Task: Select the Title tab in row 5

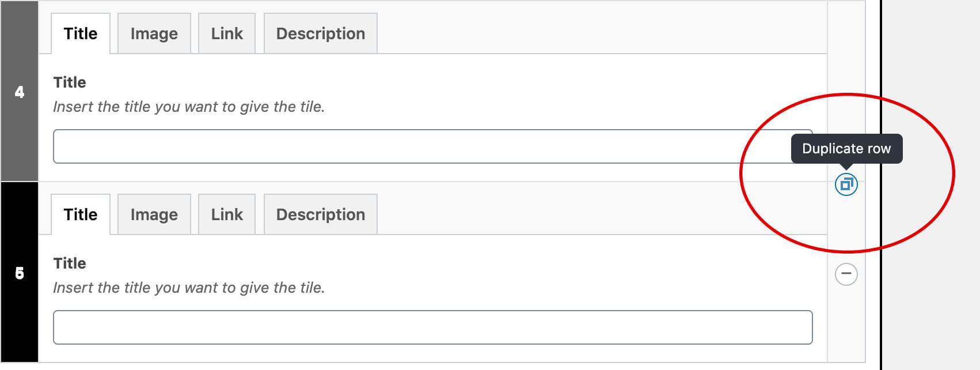Action: tap(81, 214)
